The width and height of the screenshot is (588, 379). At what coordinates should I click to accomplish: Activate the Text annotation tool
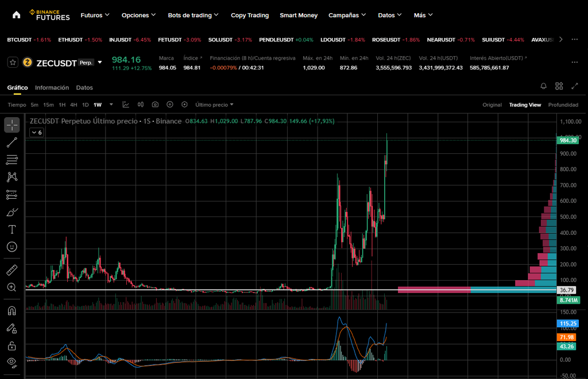coord(12,230)
